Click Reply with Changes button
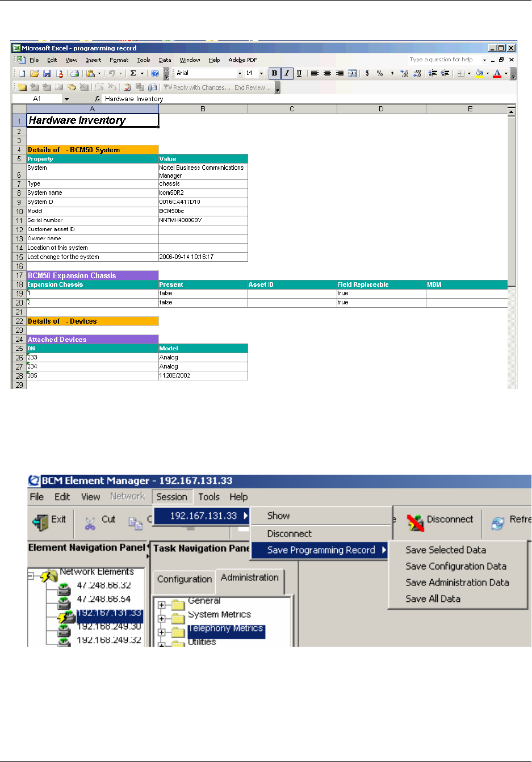The height and width of the screenshot is (762, 532). point(197,87)
